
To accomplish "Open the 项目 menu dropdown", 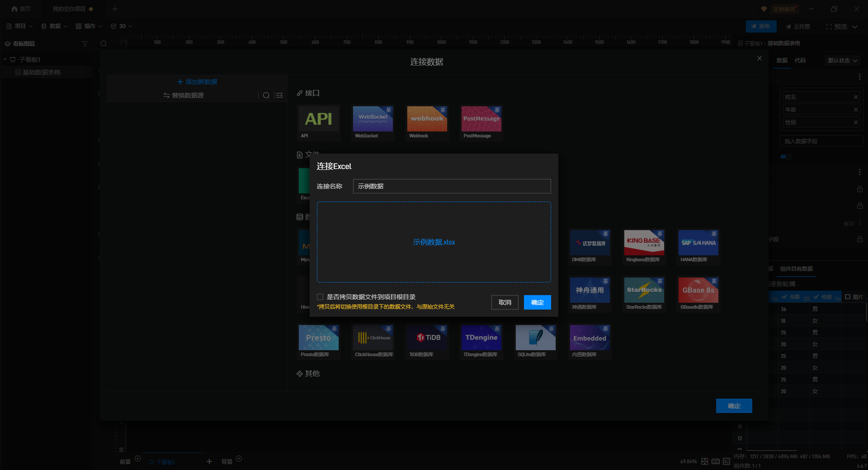I will pyautogui.click(x=20, y=26).
